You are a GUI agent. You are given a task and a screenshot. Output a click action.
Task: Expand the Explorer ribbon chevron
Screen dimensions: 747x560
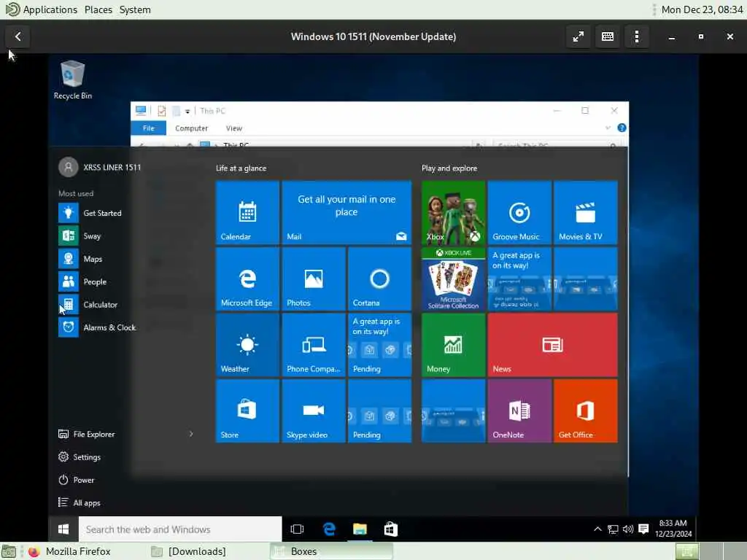608,128
